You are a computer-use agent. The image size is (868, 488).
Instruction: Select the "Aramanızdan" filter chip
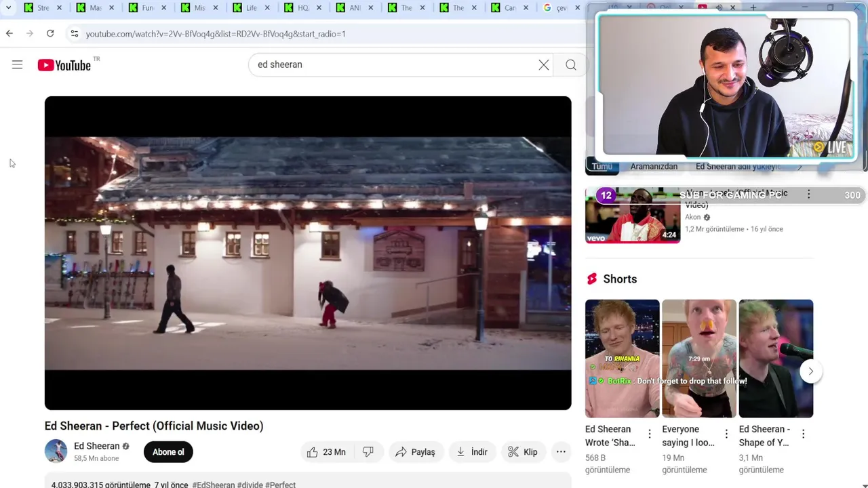tap(654, 167)
